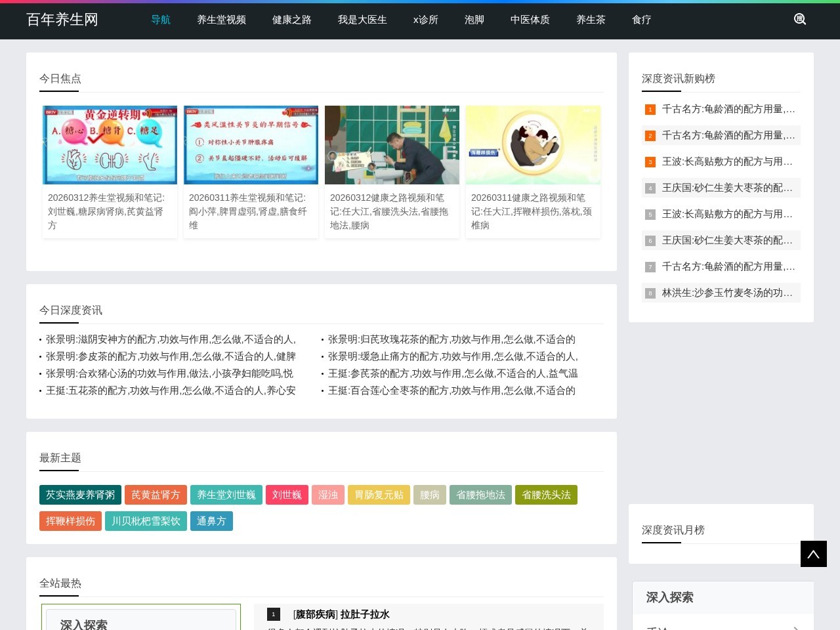
Task: Select the x诊所 menu item
Action: 425,20
